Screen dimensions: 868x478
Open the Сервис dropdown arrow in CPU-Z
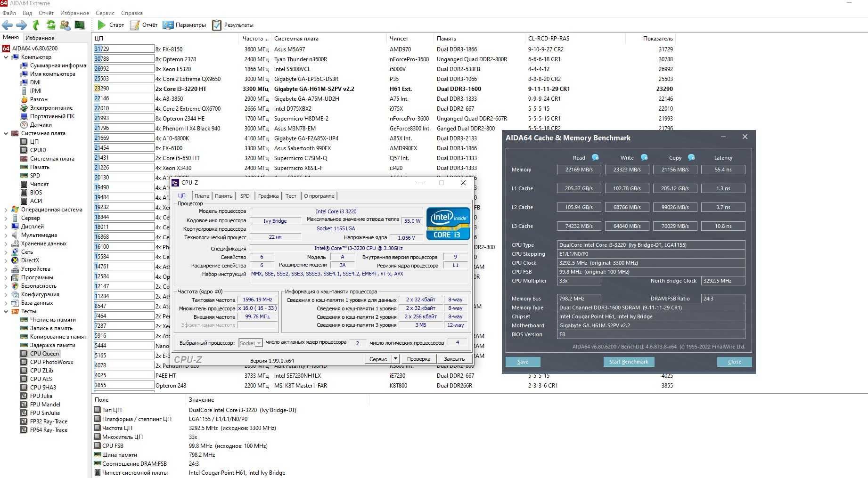point(395,359)
